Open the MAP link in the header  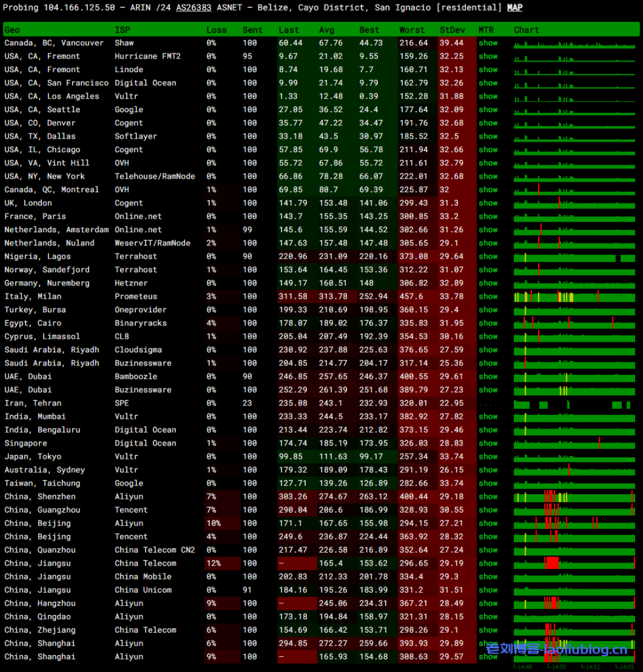[x=514, y=8]
